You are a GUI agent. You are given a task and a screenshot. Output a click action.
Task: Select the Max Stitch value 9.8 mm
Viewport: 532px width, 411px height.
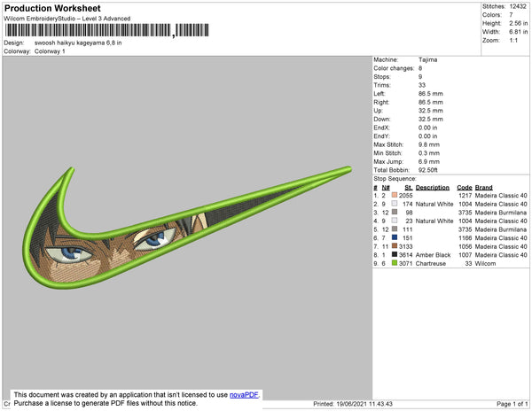(429, 144)
